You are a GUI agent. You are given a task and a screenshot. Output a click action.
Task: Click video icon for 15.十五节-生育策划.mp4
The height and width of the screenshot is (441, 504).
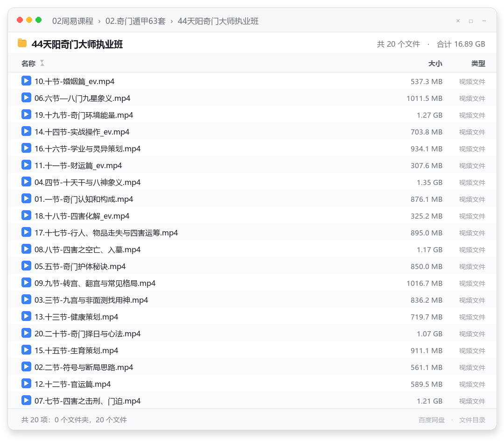click(26, 349)
